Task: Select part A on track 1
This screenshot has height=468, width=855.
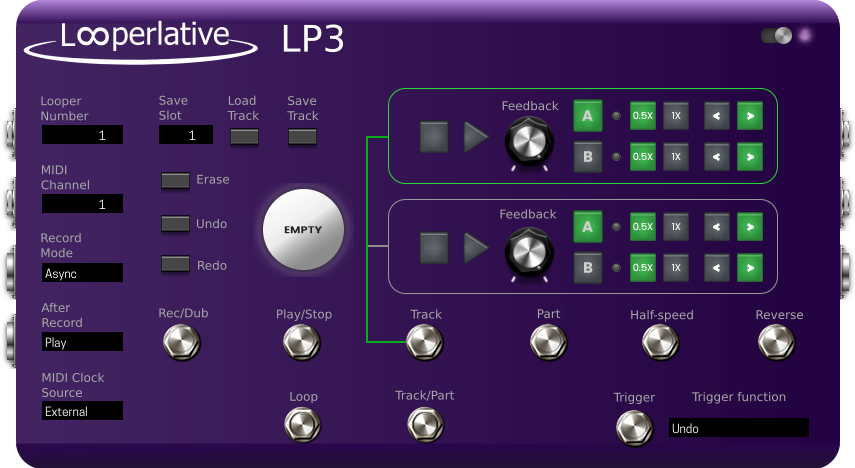Action: 588,116
